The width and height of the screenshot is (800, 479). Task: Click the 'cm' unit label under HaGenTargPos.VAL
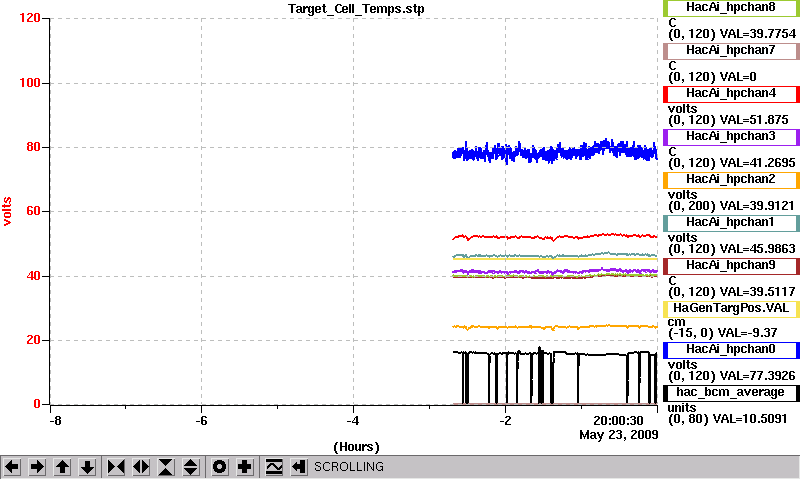677,322
